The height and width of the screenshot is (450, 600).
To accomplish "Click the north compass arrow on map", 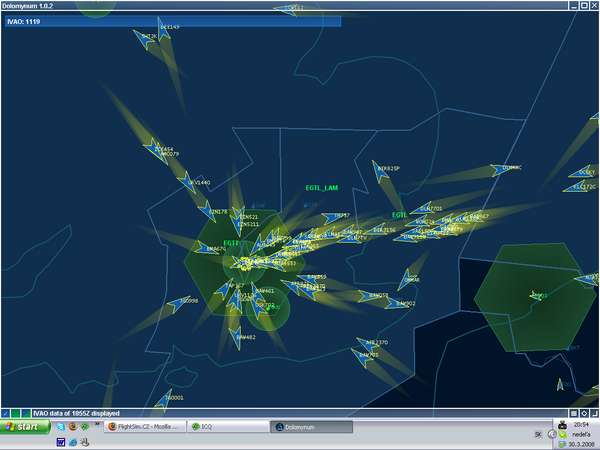I will 560,384.
